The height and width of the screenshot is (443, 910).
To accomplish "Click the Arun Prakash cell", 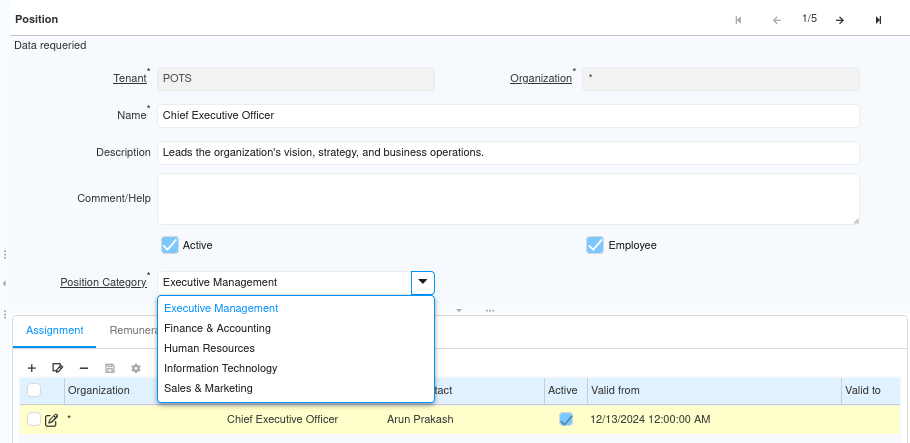I will (420, 419).
